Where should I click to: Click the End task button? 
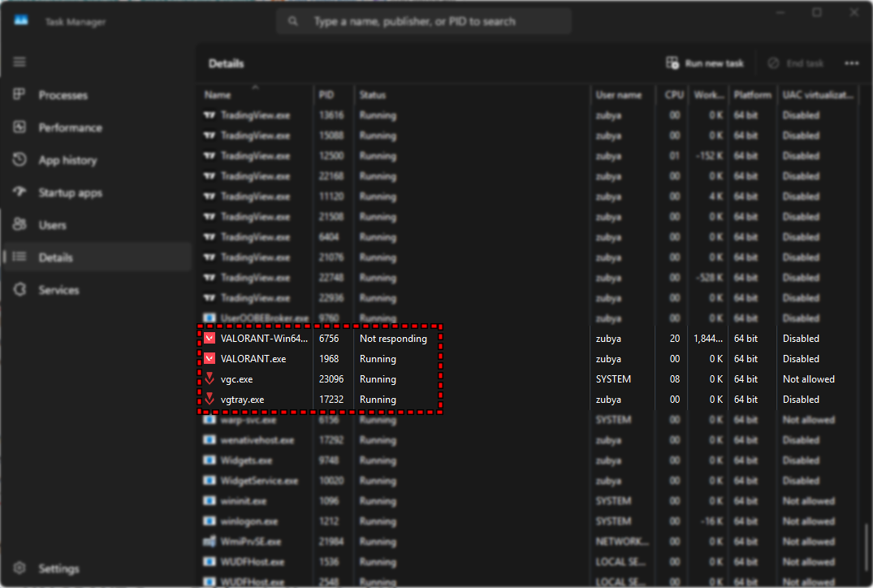795,63
